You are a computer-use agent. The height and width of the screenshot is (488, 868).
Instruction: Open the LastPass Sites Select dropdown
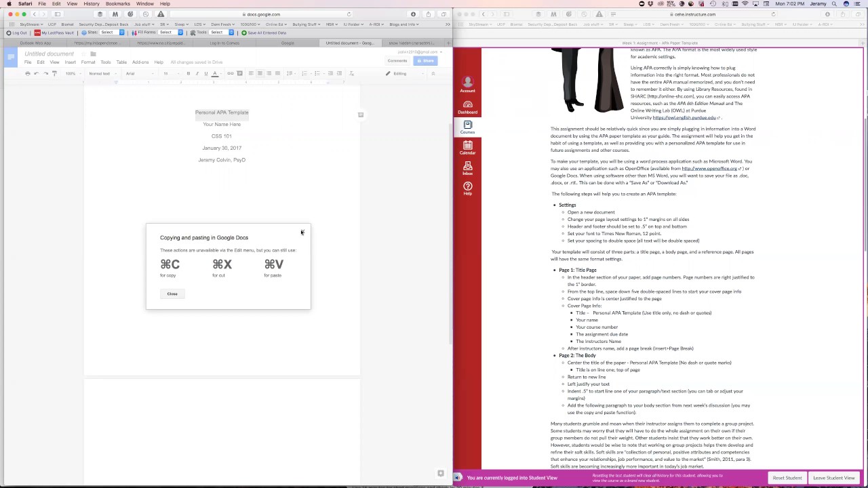tap(112, 33)
